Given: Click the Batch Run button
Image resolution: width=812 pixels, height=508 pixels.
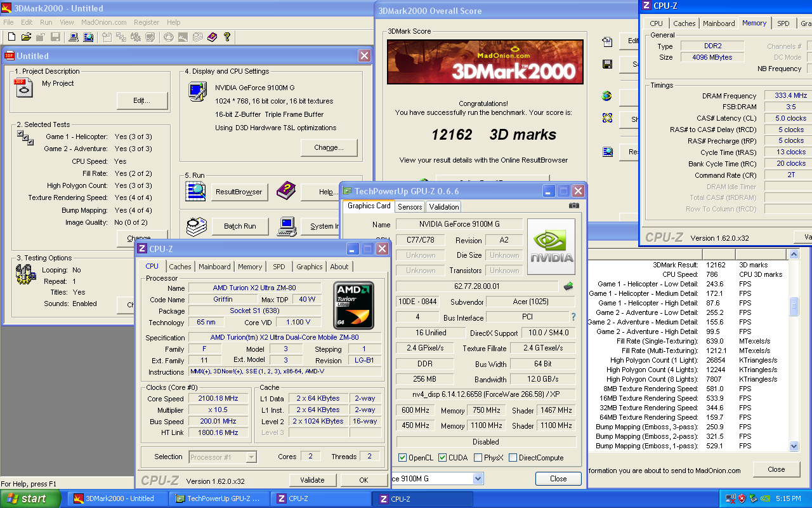Looking at the screenshot, I should pyautogui.click(x=240, y=226).
